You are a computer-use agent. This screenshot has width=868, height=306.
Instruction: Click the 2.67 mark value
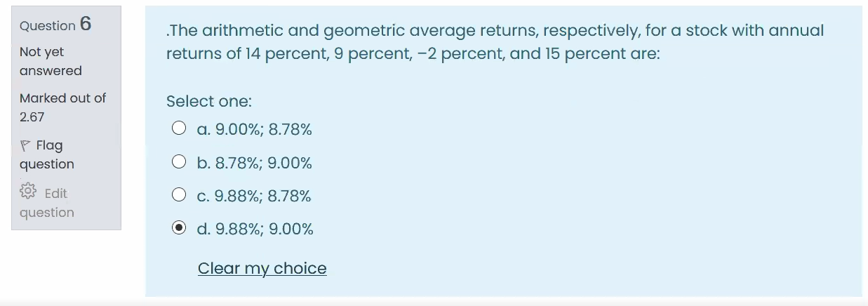point(32,117)
